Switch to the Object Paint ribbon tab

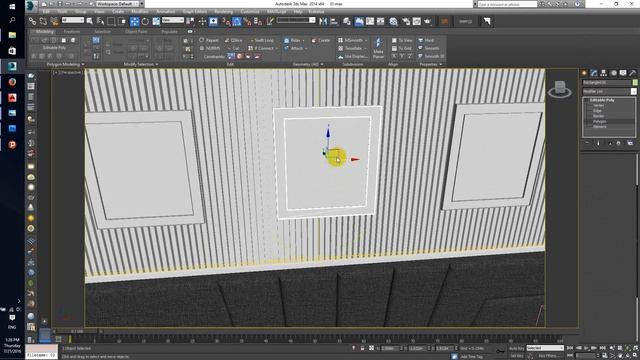(x=136, y=31)
